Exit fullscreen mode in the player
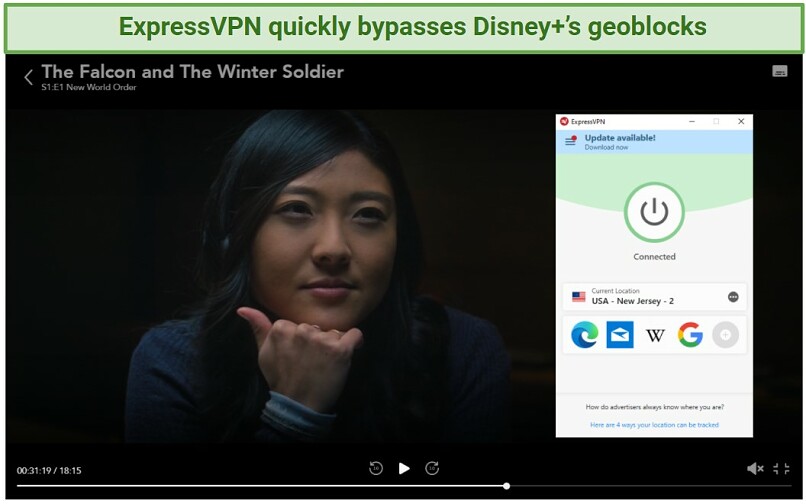806x504 pixels. [781, 468]
